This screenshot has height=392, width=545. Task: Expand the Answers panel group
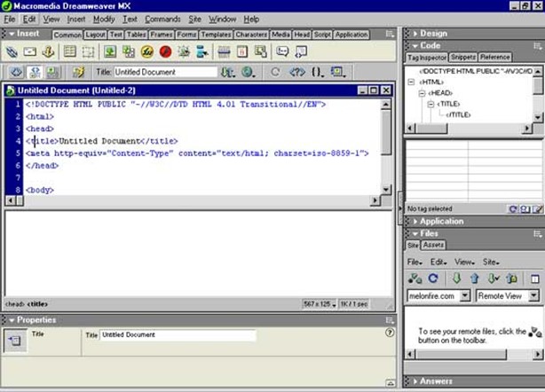[x=436, y=381]
